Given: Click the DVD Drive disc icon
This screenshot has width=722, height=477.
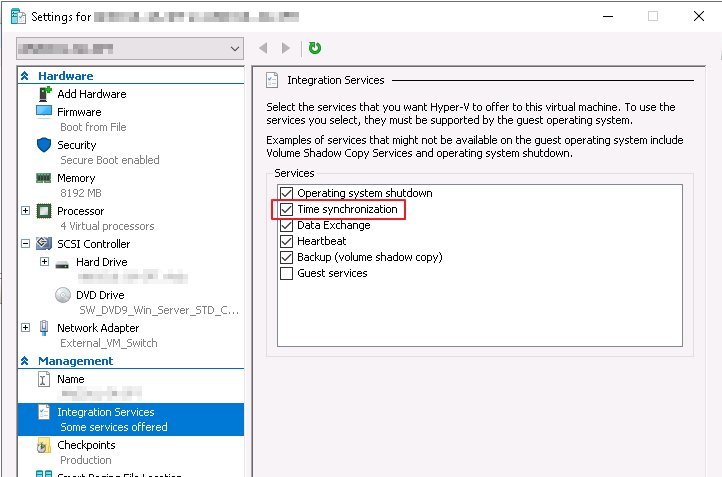Looking at the screenshot, I should coord(63,295).
